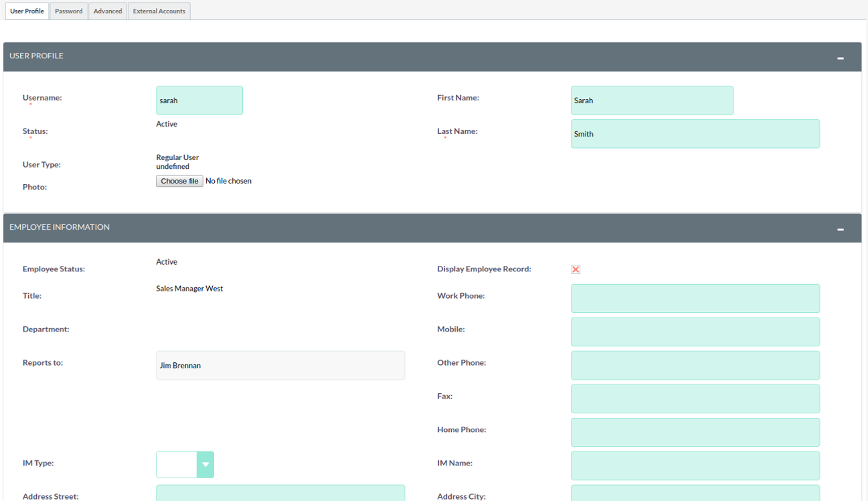
Task: Click the Reports to field showing Jim Brennan
Action: tap(280, 366)
